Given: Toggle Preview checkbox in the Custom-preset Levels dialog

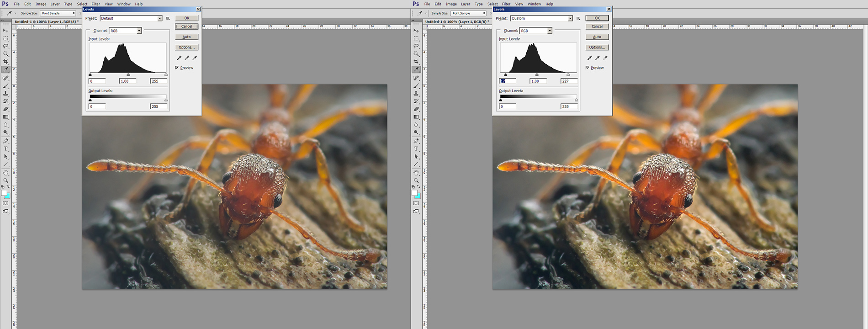Looking at the screenshot, I should point(587,68).
